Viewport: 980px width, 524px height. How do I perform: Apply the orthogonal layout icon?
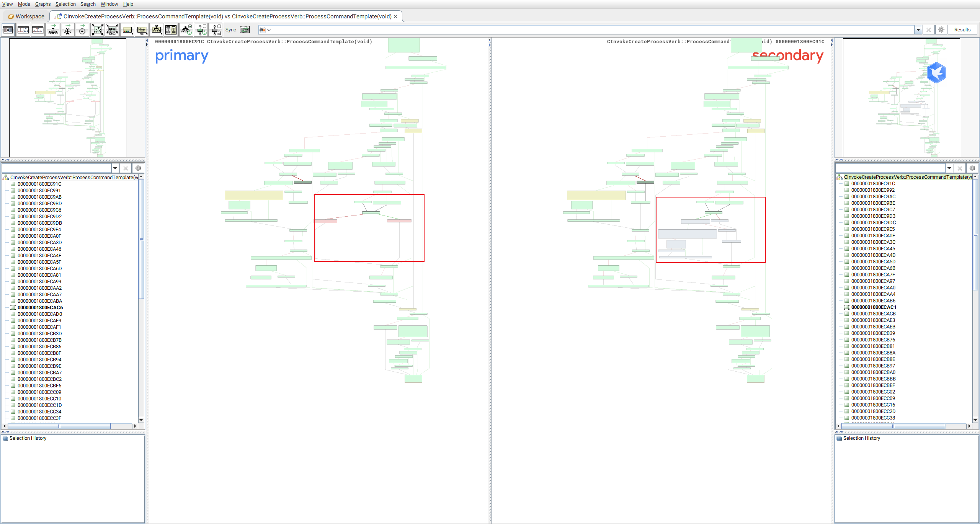67,30
